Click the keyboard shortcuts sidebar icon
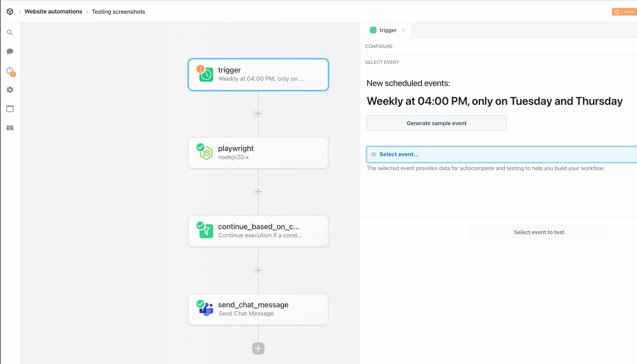The height and width of the screenshot is (364, 637). coord(10,128)
